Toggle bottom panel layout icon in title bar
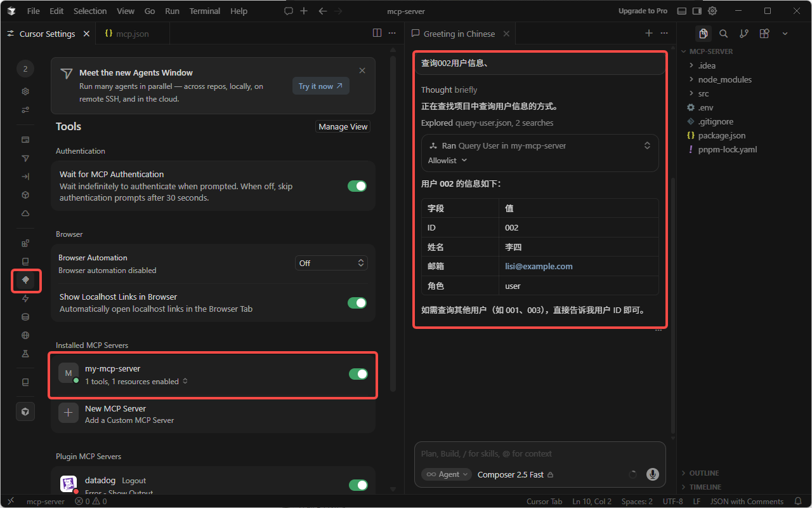812x508 pixels. coord(682,11)
